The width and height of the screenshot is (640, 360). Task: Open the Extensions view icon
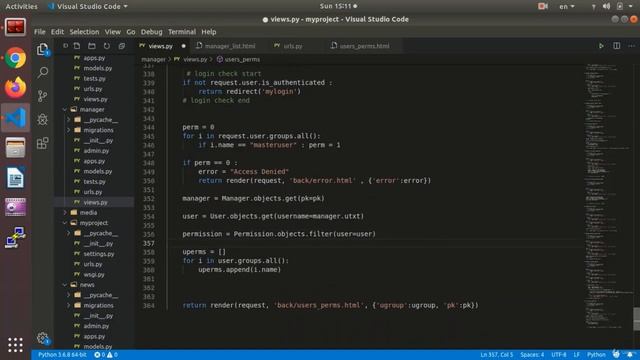coord(42,143)
